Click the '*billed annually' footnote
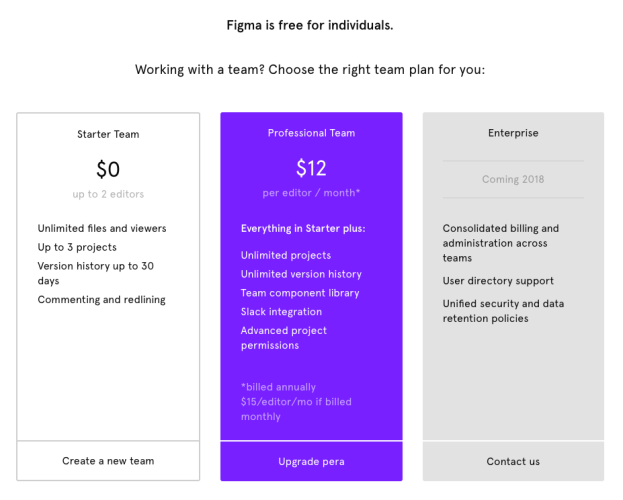The height and width of the screenshot is (500, 623). coord(278,387)
